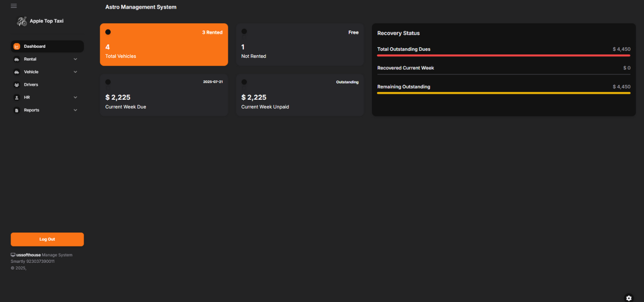Click the Free badge
The width and height of the screenshot is (644, 302).
point(354,32)
